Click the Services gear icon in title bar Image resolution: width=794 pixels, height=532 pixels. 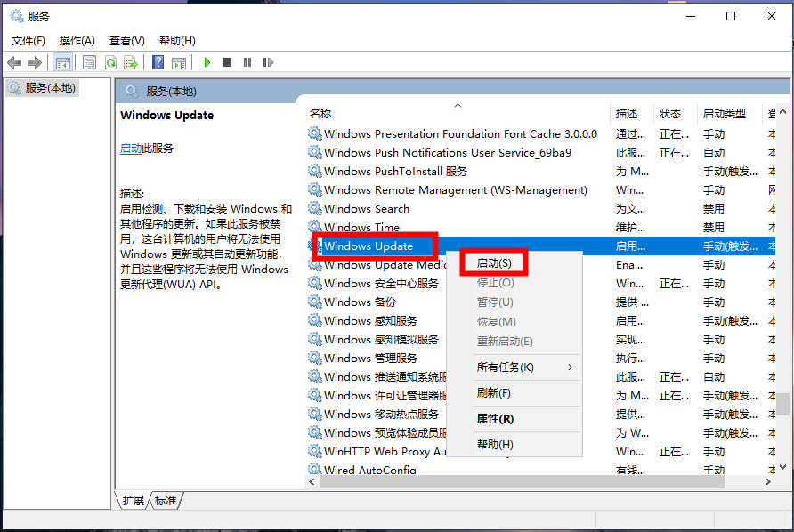point(17,16)
